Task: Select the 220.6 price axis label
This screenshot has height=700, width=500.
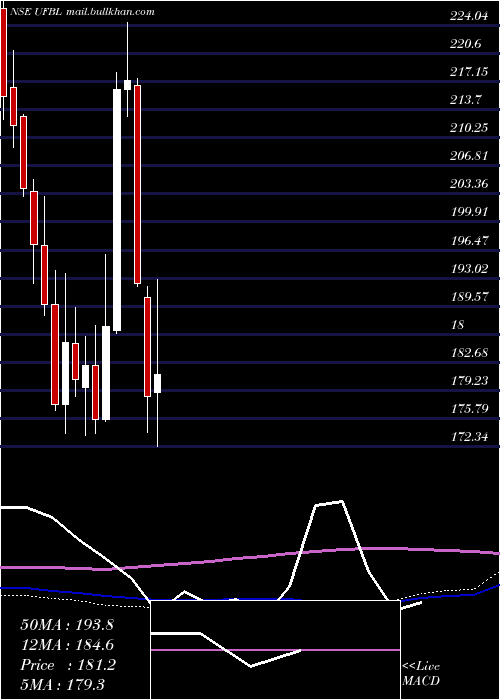Action: pos(466,44)
